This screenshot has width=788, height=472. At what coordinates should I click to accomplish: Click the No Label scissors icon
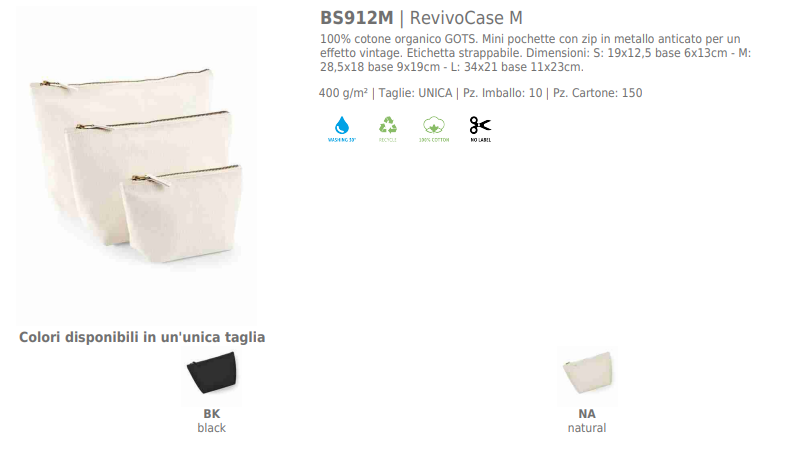[x=480, y=129]
